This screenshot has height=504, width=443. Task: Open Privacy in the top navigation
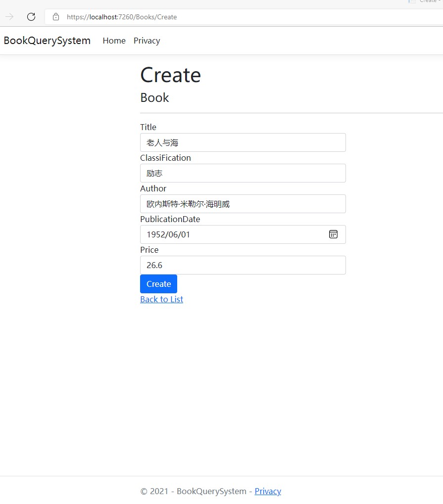point(147,41)
